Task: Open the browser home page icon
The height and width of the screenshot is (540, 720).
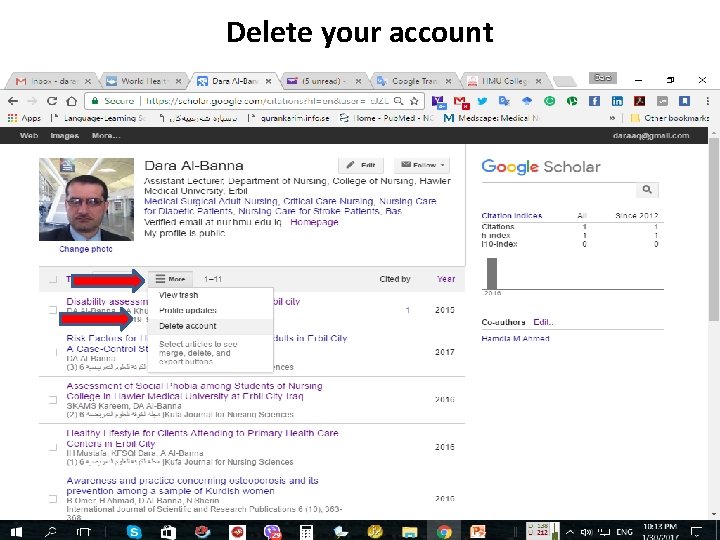Action: [x=71, y=101]
